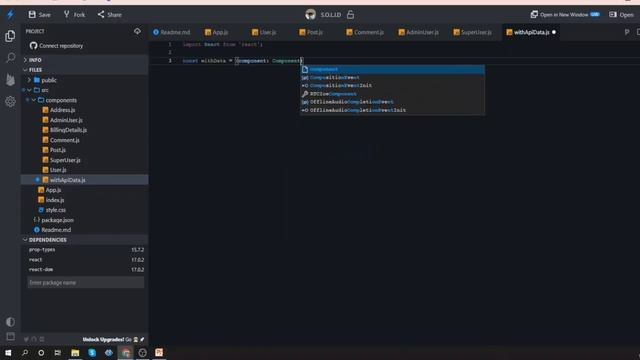The height and width of the screenshot is (360, 640).
Task: Open in New Window
Action: point(565,15)
